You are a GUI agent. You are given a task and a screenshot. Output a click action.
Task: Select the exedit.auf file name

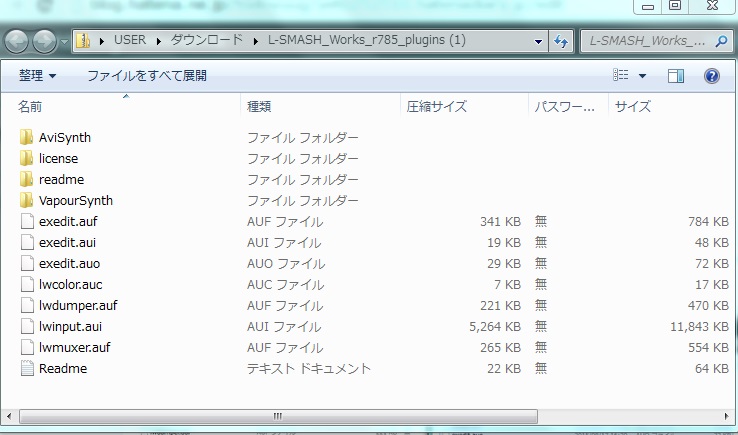[68, 221]
